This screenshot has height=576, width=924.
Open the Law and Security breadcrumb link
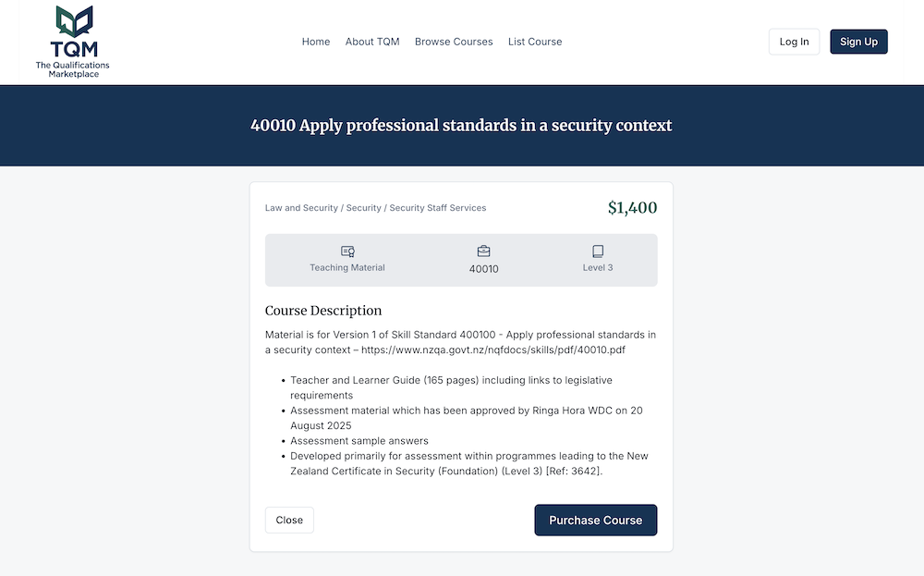click(x=299, y=208)
